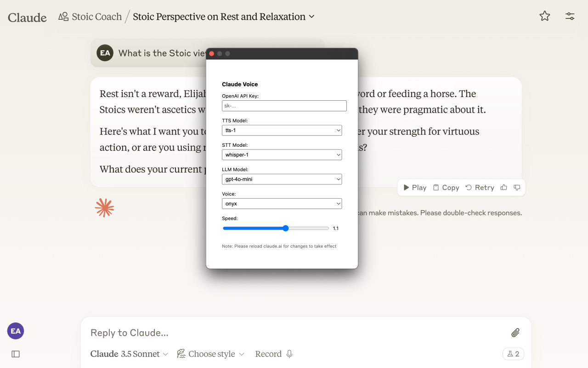This screenshot has height=368, width=588.
Task: Toggle the sidebar panel icon
Action: tap(16, 354)
